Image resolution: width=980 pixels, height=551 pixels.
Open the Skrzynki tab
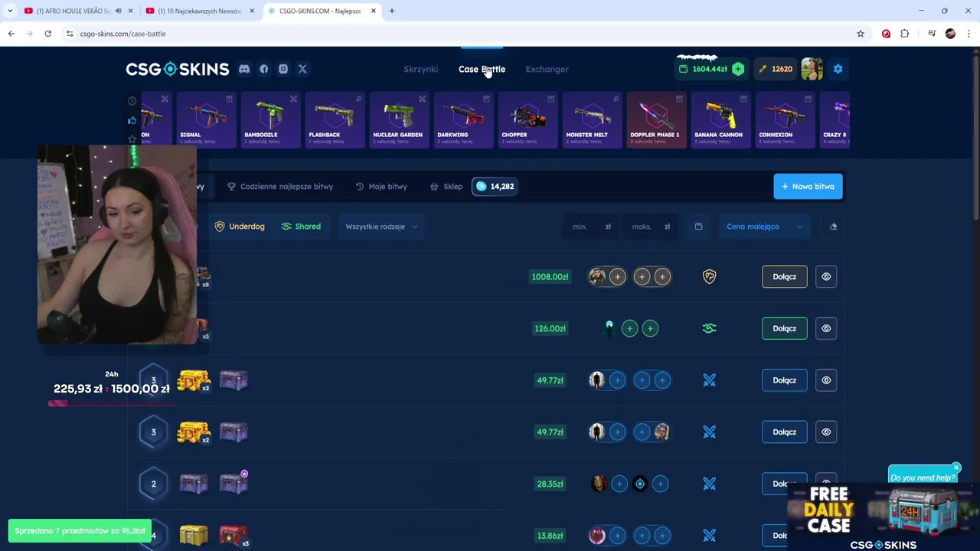[x=421, y=69]
